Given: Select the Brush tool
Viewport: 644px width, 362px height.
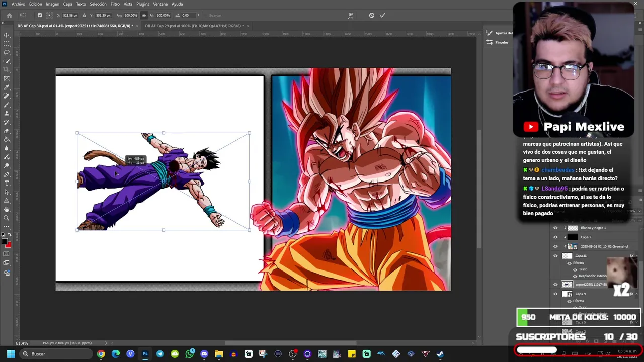Looking at the screenshot, I should point(7,105).
